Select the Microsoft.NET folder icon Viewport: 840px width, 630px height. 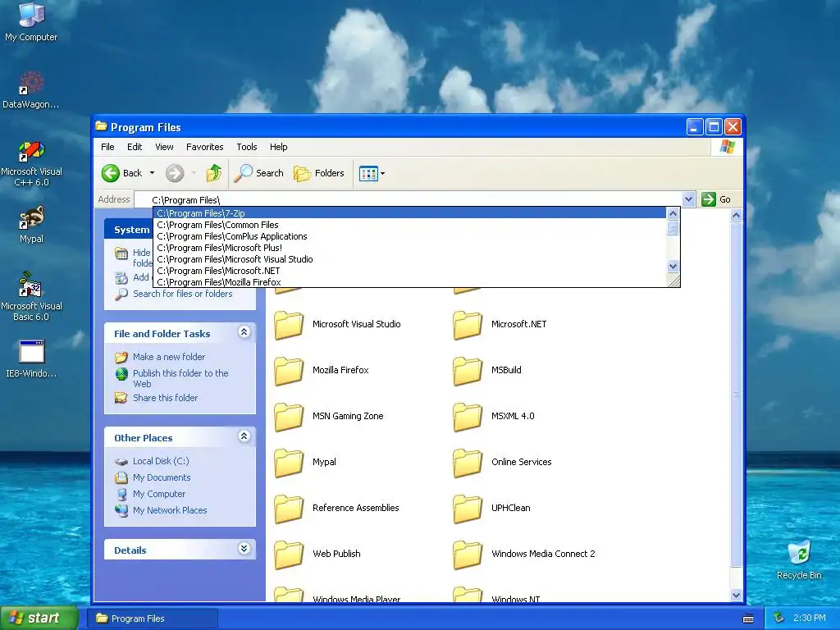click(x=468, y=325)
